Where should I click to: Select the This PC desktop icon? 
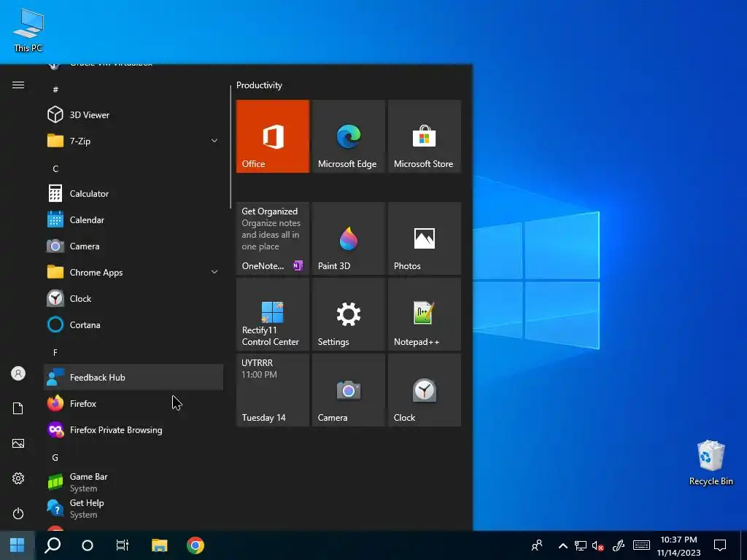tap(28, 30)
